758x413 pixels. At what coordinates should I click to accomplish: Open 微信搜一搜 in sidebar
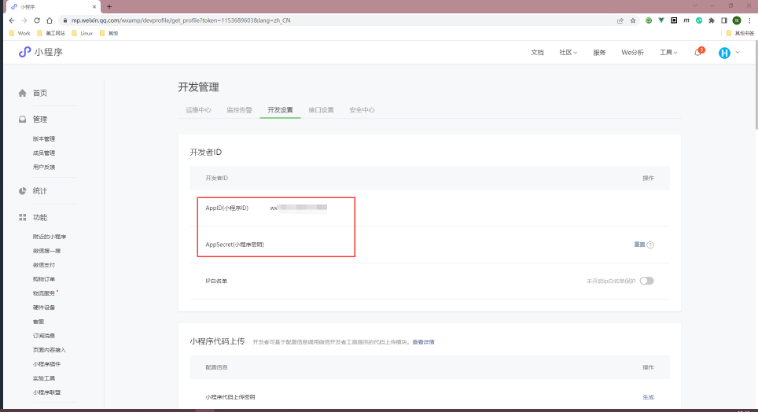[x=47, y=251]
